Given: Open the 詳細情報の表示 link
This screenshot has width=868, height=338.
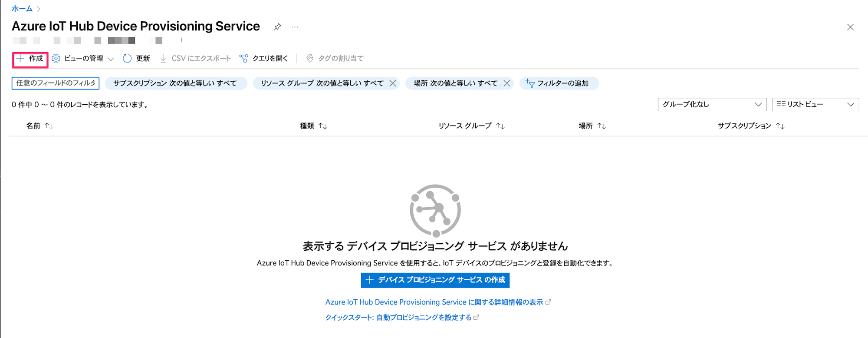Looking at the screenshot, I should click(x=438, y=302).
